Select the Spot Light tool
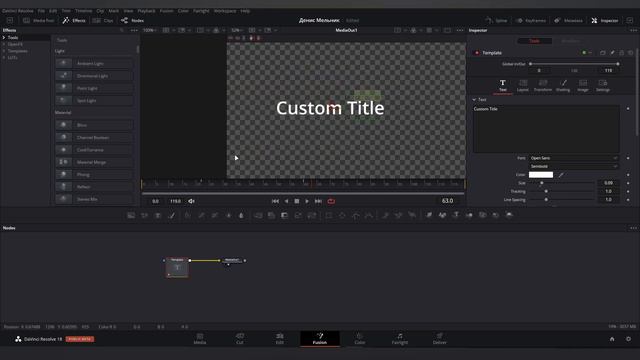This screenshot has width=640, height=360. coord(94,100)
